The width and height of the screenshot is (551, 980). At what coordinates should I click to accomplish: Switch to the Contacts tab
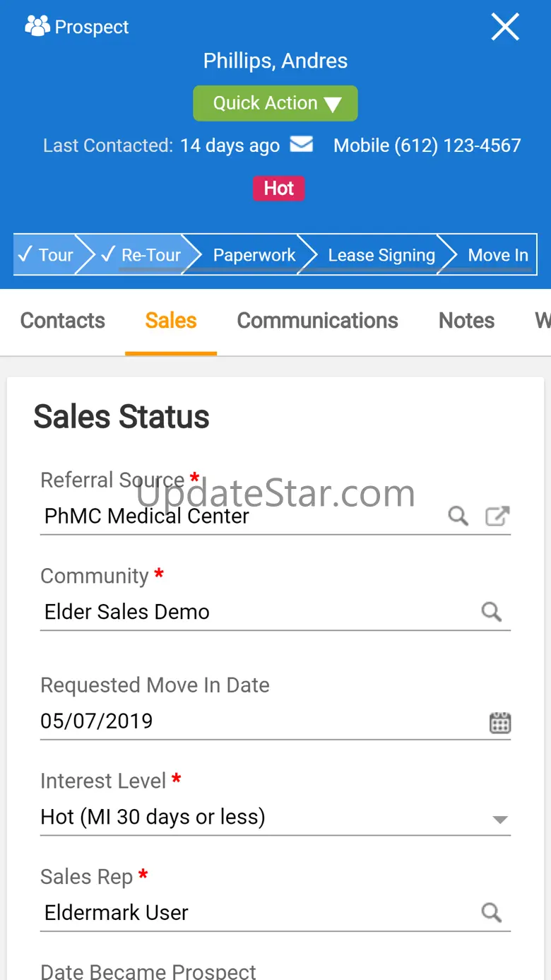coord(63,321)
